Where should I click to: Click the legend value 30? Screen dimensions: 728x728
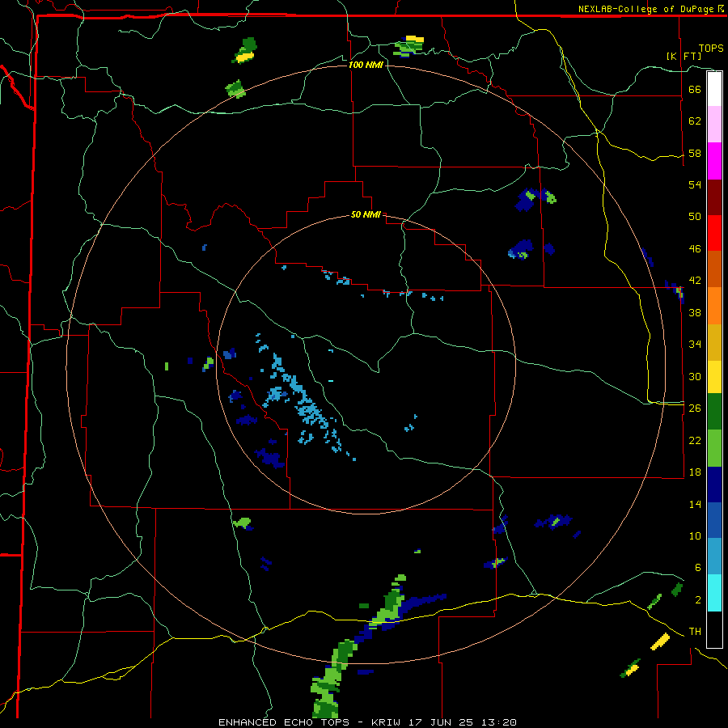(x=695, y=376)
